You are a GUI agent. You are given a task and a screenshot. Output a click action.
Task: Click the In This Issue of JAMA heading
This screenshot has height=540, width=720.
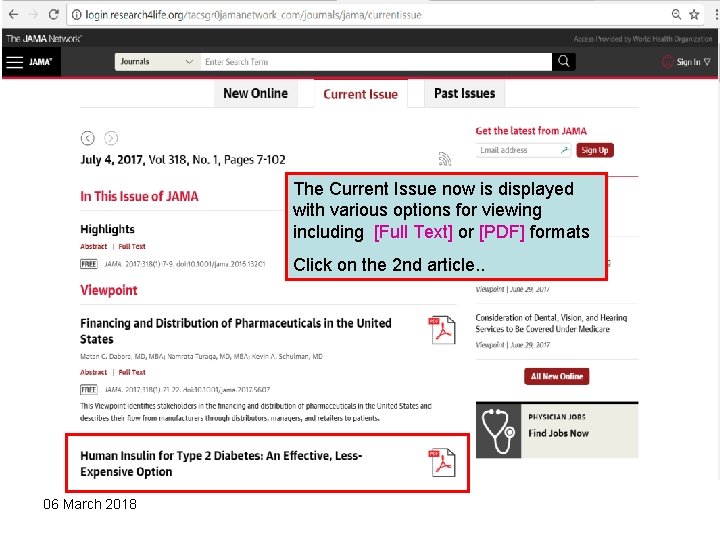click(x=139, y=197)
